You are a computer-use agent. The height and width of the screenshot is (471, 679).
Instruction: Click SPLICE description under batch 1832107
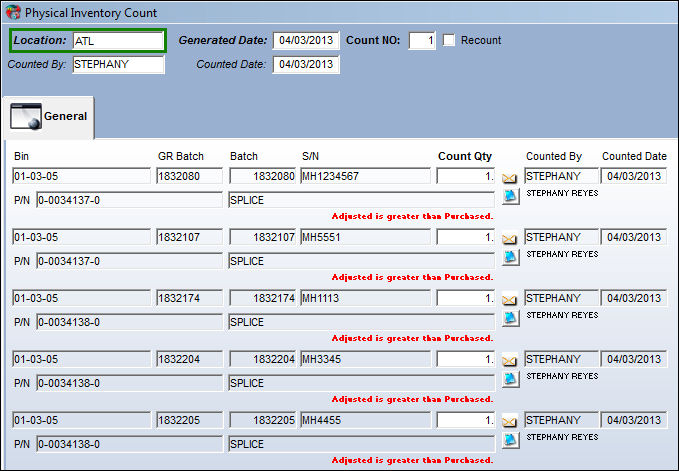click(x=362, y=261)
